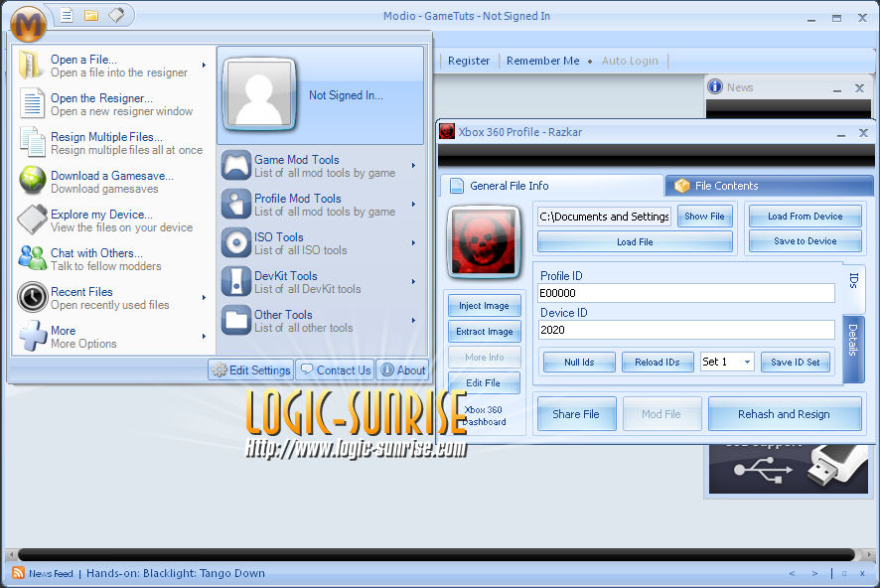Click the Null Ids button
The image size is (880, 588).
click(x=579, y=362)
